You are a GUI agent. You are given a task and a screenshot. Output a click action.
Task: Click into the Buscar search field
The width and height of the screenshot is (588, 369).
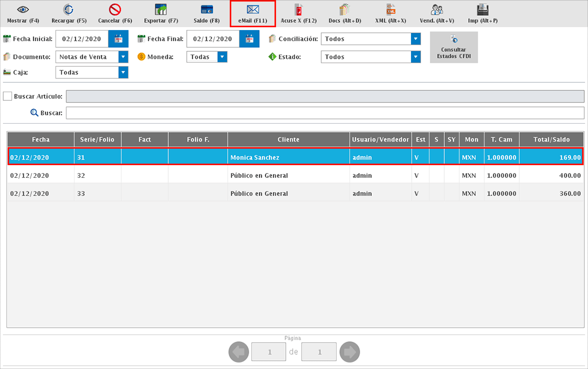coord(325,113)
